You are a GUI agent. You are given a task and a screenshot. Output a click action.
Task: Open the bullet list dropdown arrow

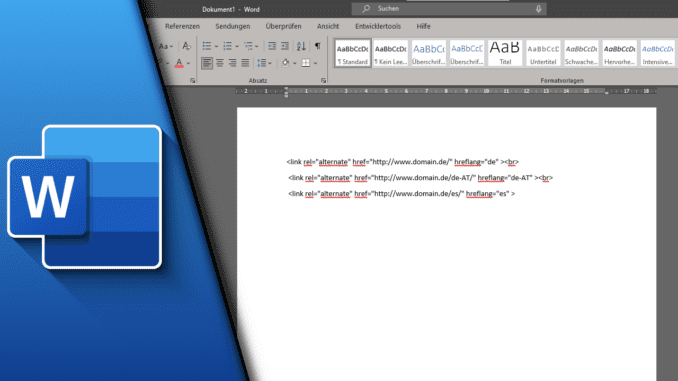pos(216,46)
